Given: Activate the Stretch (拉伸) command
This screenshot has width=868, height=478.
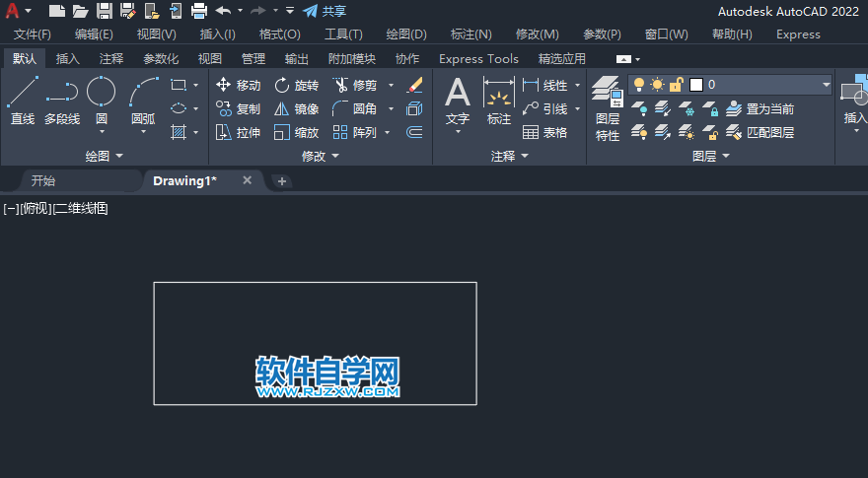Looking at the screenshot, I should coord(238,133).
